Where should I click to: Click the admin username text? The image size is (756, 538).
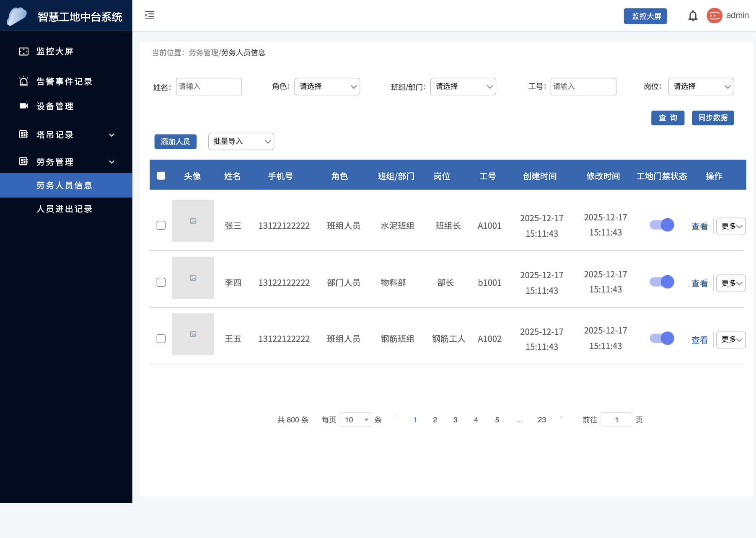pos(737,16)
